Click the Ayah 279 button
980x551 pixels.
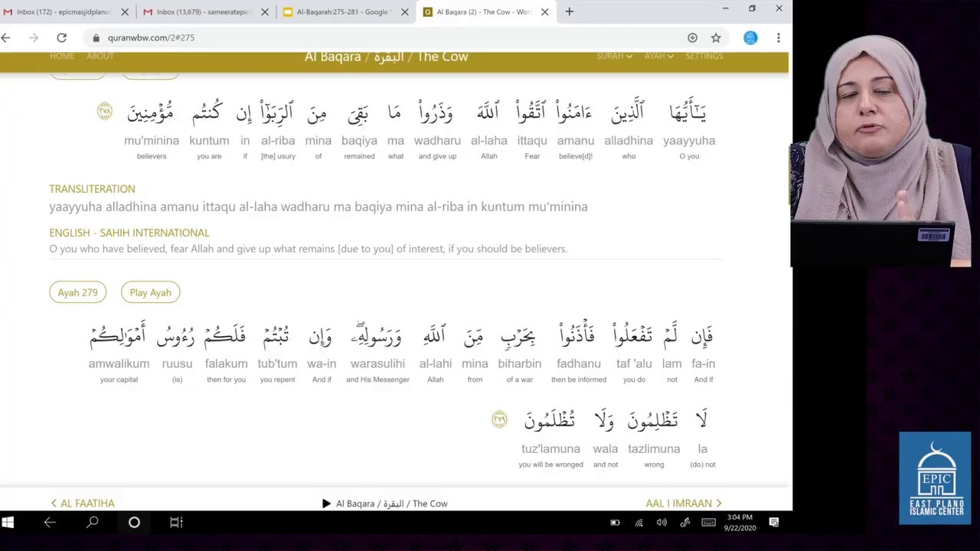[x=77, y=292]
